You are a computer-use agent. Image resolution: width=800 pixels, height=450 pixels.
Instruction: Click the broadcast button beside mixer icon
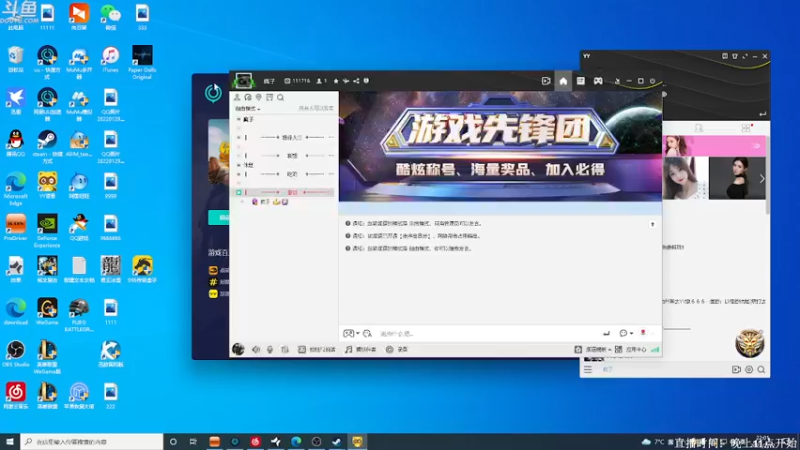[317, 349]
